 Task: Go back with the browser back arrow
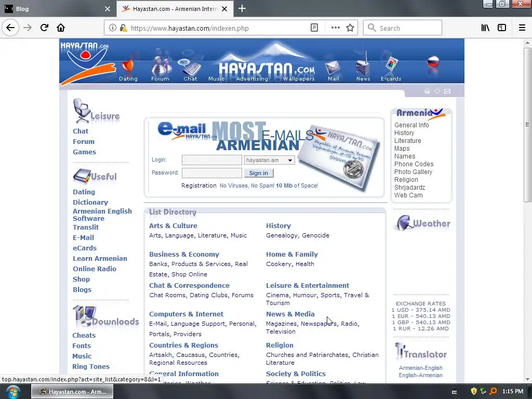click(10, 28)
